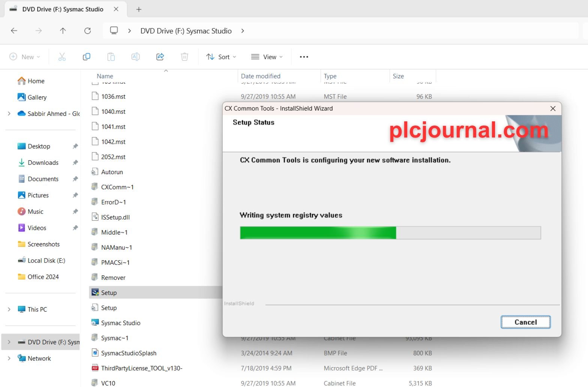588x387 pixels.
Task: Select Local Disk (E:) in sidebar
Action: tap(46, 260)
